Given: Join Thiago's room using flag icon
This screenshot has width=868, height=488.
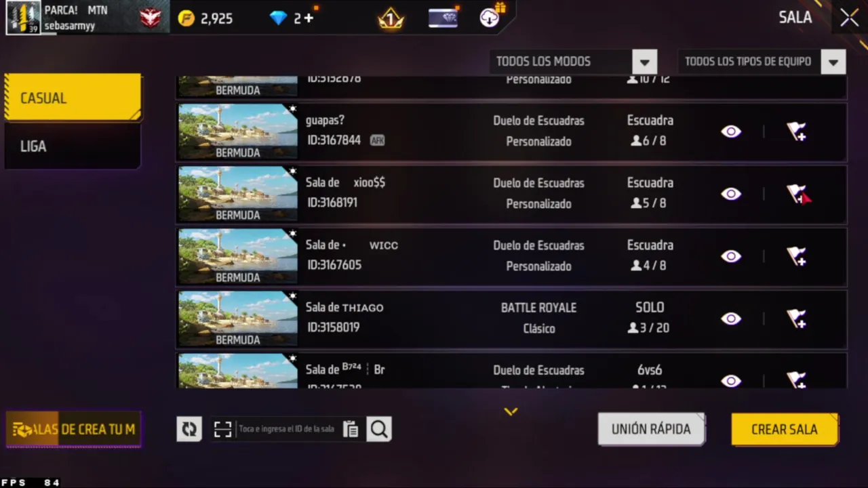Looking at the screenshot, I should point(797,319).
